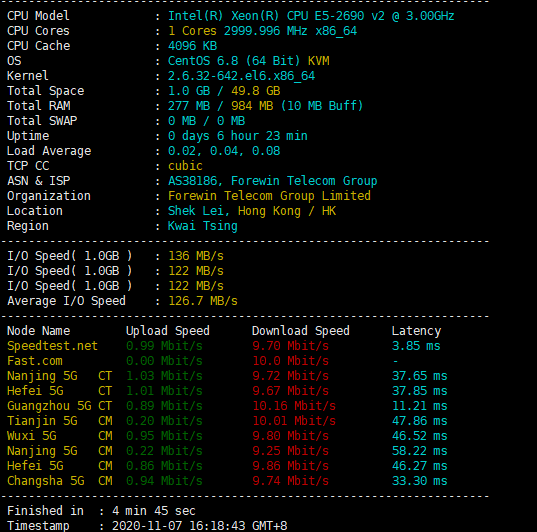Click the Guangzhou 5G CT node

point(59,406)
